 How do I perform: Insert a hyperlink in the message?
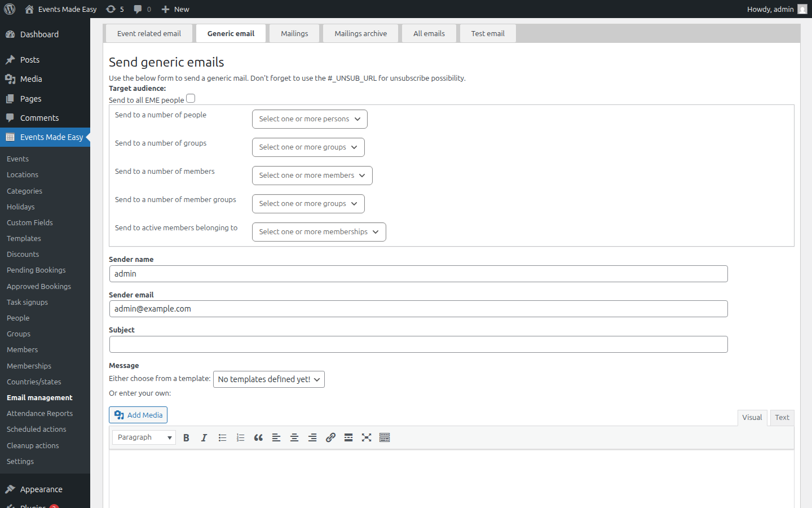(x=330, y=437)
